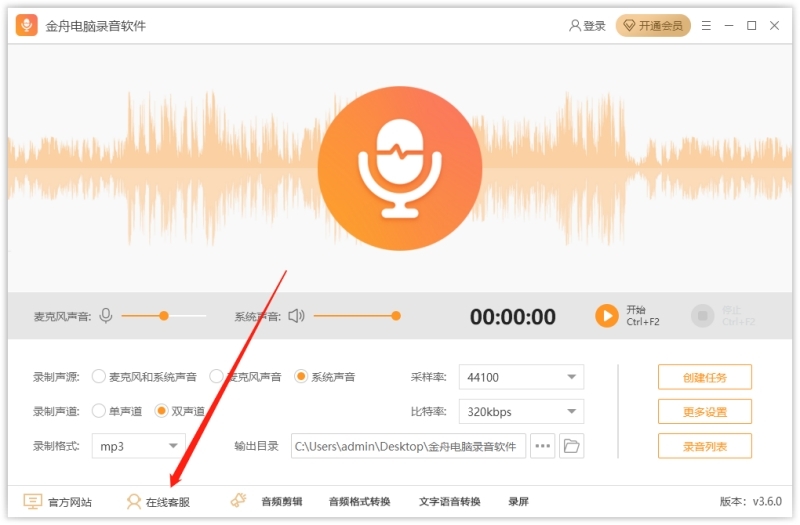Click the 更多设置 button
This screenshot has width=800, height=525.
point(705,412)
